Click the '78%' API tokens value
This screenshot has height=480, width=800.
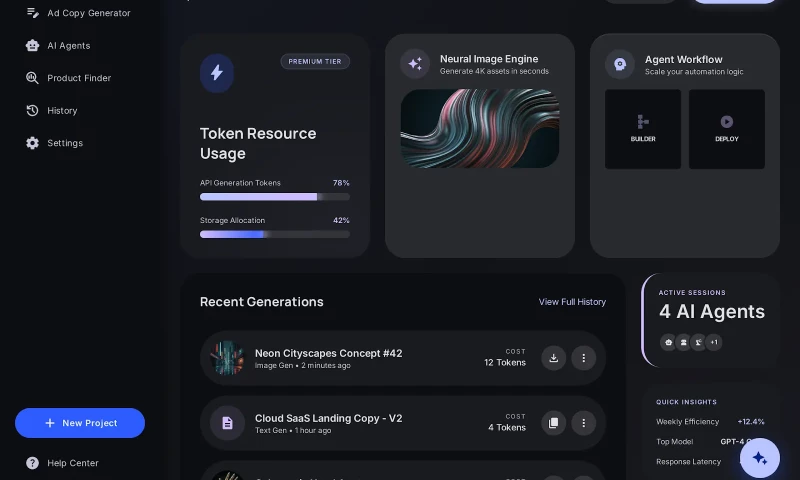pyautogui.click(x=341, y=183)
